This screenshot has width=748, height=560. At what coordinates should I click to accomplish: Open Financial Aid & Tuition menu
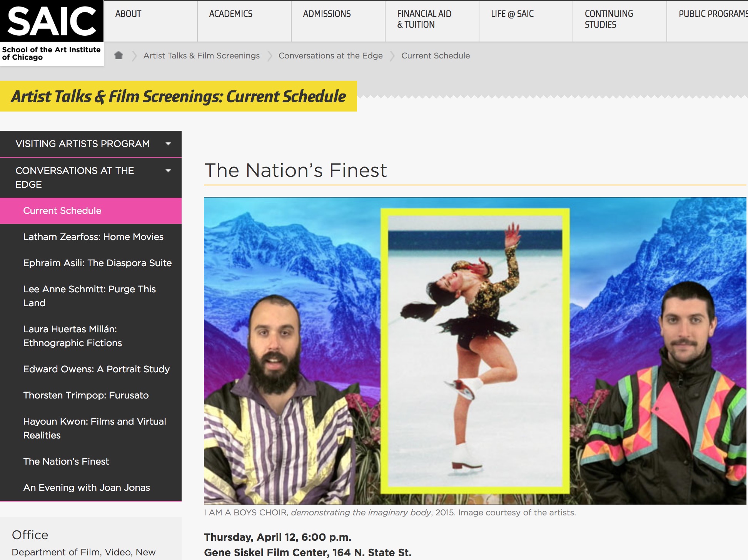[x=424, y=19]
